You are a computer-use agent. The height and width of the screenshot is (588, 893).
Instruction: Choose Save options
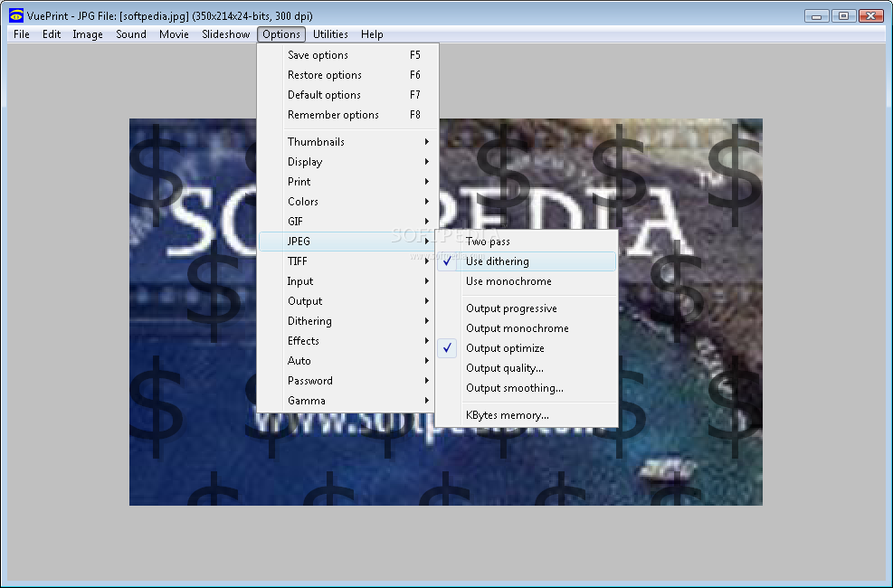(x=348, y=55)
